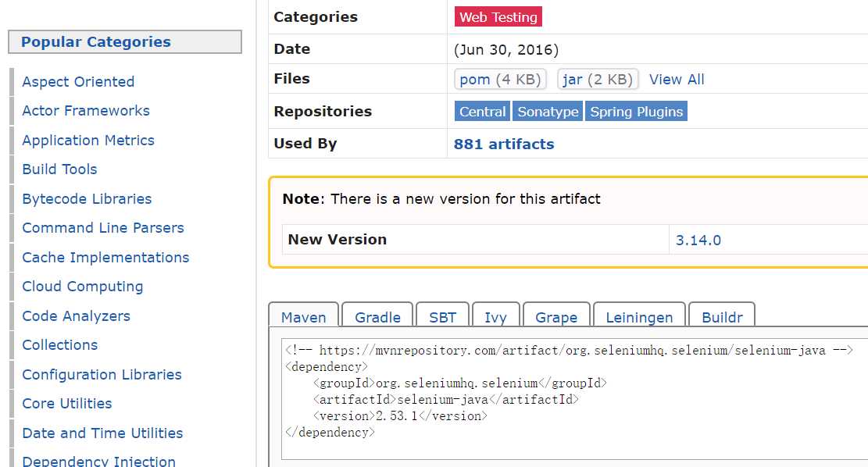Image resolution: width=868 pixels, height=467 pixels.
Task: Switch to the SBT tab
Action: (x=442, y=317)
